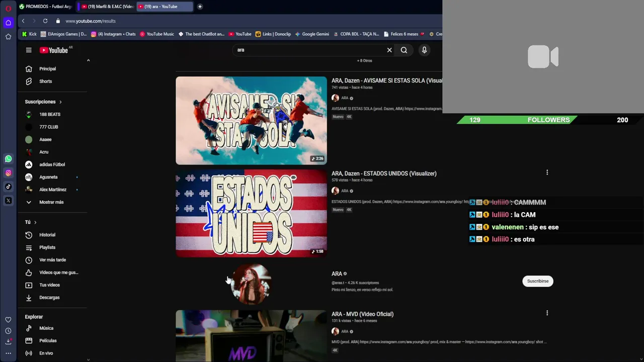Run search with magnifying glass button
Viewport: 644px width, 362px height.
tap(404, 50)
